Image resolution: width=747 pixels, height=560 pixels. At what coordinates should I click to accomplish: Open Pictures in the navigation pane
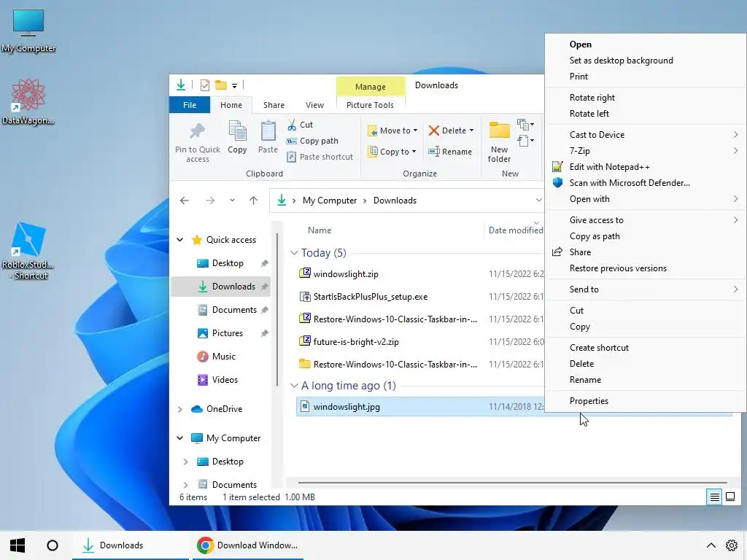[x=228, y=332]
